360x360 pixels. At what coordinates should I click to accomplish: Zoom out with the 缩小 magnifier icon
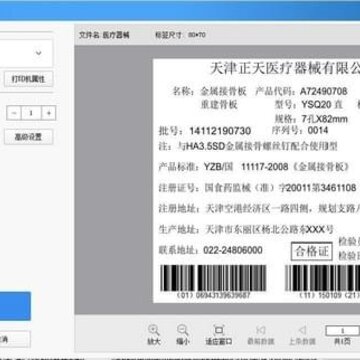(x=183, y=330)
